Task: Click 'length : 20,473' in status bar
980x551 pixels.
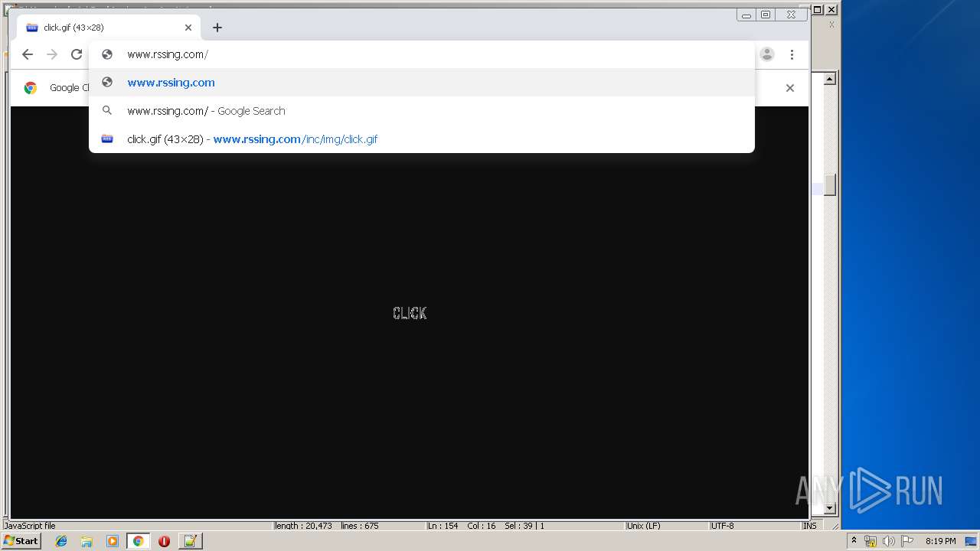Action: point(303,526)
